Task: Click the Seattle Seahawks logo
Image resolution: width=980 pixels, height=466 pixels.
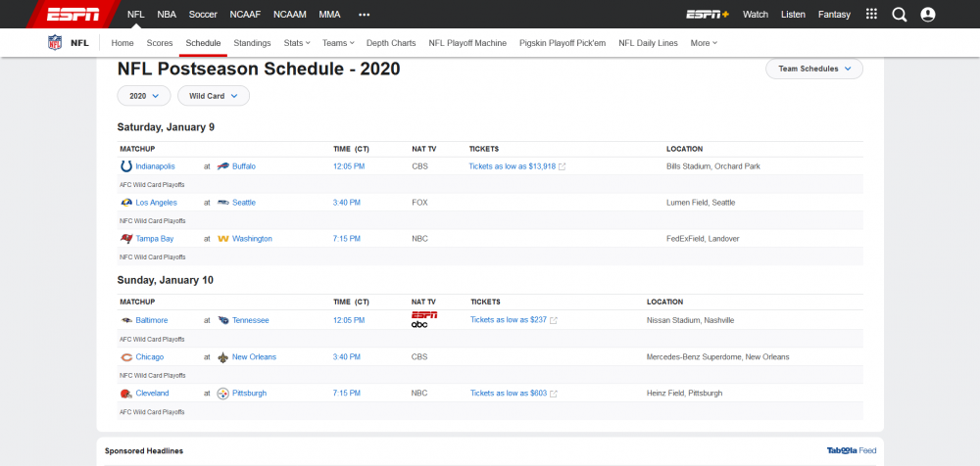Action: point(223,203)
